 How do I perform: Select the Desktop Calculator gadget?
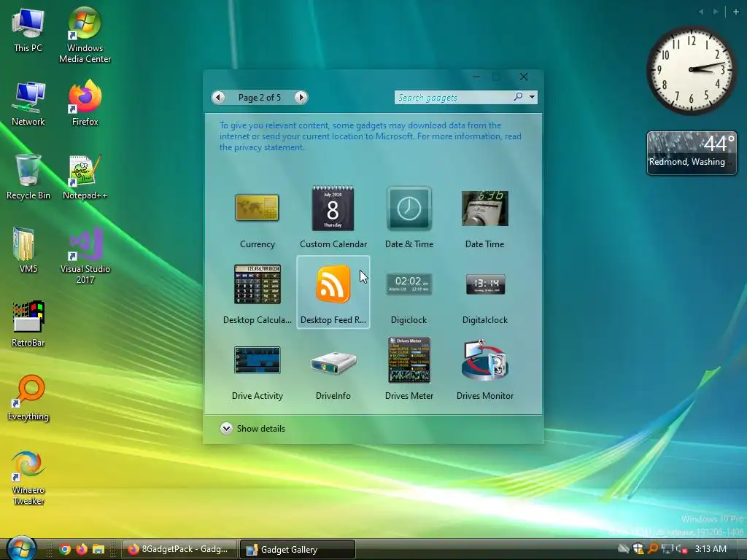pyautogui.click(x=258, y=295)
